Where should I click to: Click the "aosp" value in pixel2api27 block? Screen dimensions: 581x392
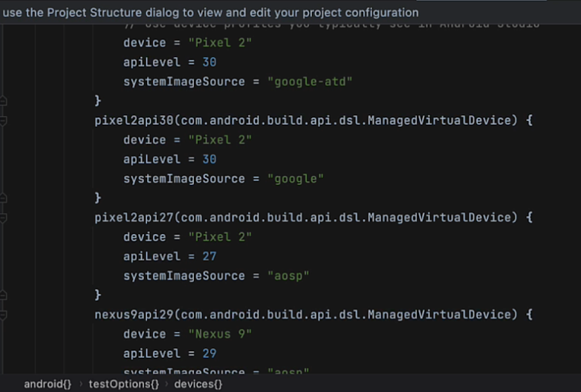coord(288,275)
